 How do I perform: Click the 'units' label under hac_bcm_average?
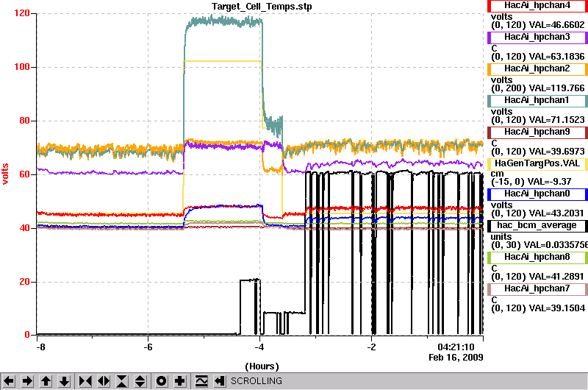point(501,237)
